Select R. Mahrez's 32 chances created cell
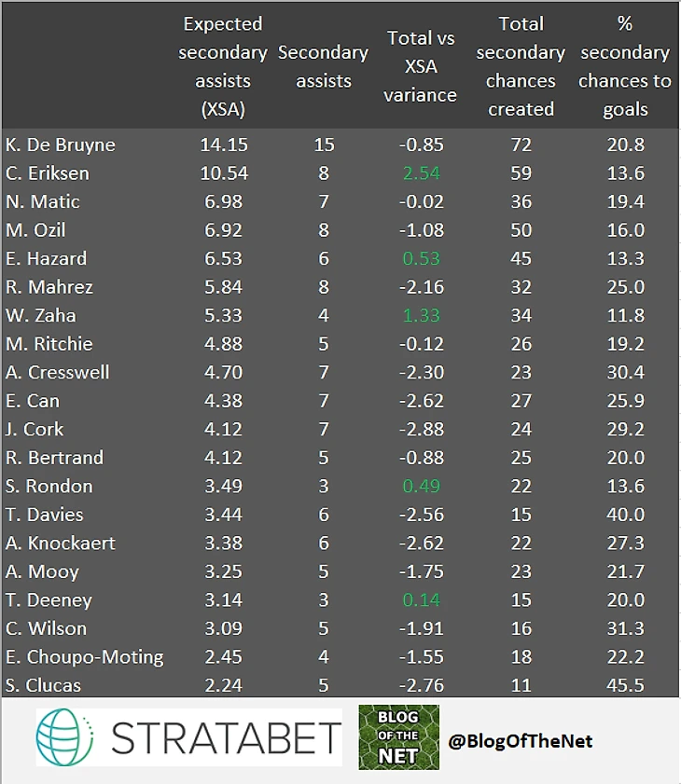The width and height of the screenshot is (681, 784). (521, 287)
